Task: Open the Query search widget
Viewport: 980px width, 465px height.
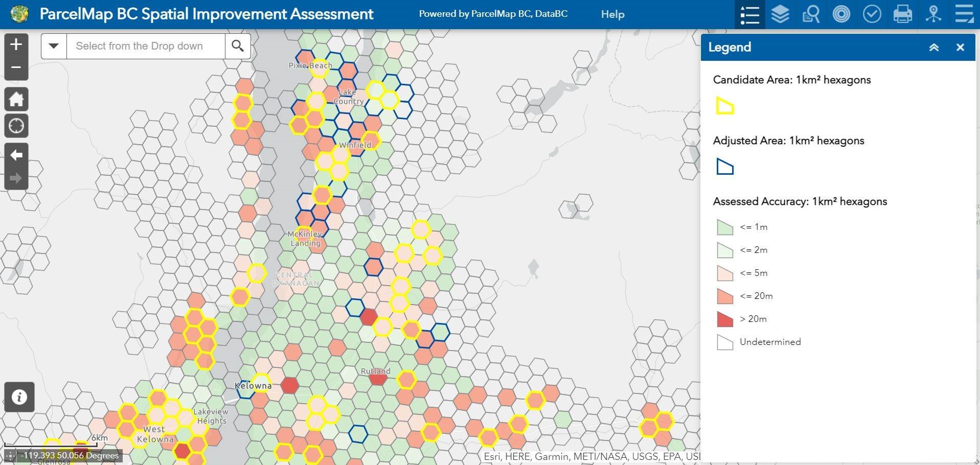Action: pos(811,14)
